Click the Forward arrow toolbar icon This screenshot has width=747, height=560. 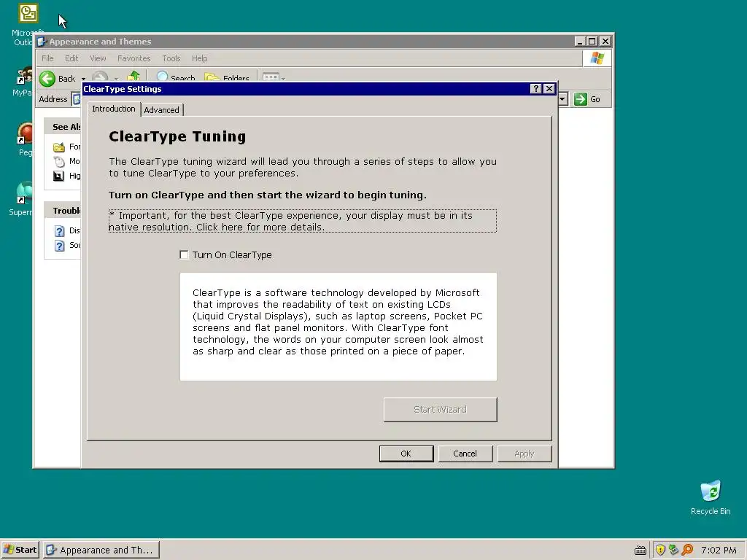[x=100, y=76]
